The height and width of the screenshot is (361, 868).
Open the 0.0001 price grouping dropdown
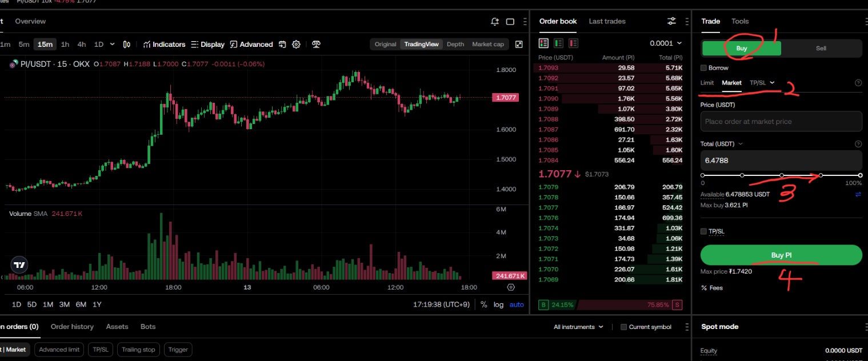click(x=666, y=43)
